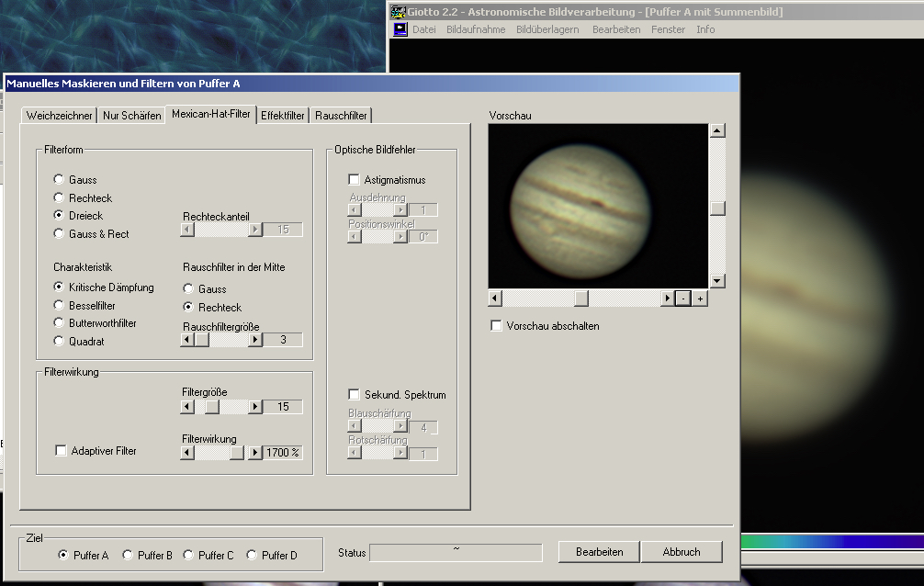
Task: Open Fenster menu in Giotto window
Action: (x=668, y=29)
